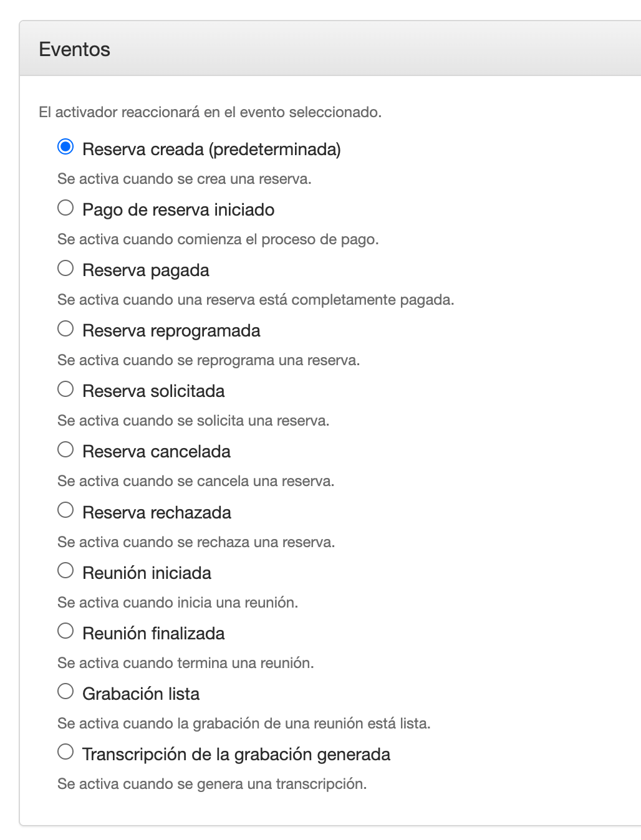
Task: Select the 'Reserva creada (predeterminada)' radio button
Action: [65, 147]
